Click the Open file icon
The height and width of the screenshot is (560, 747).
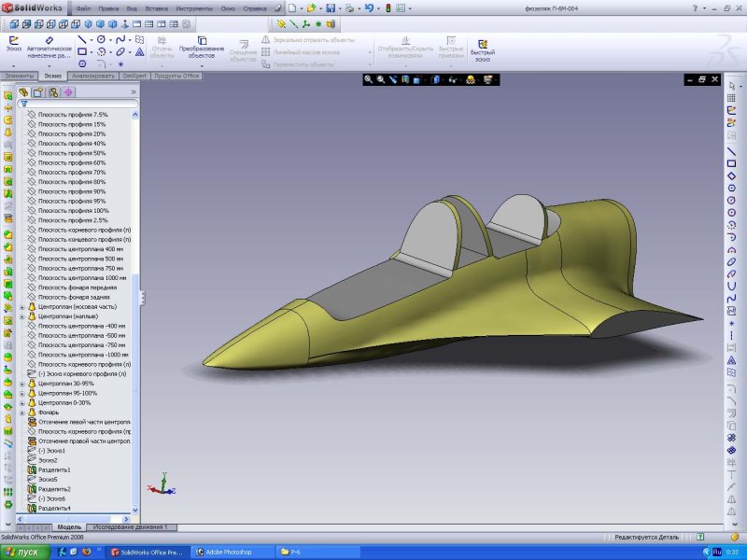pos(311,8)
